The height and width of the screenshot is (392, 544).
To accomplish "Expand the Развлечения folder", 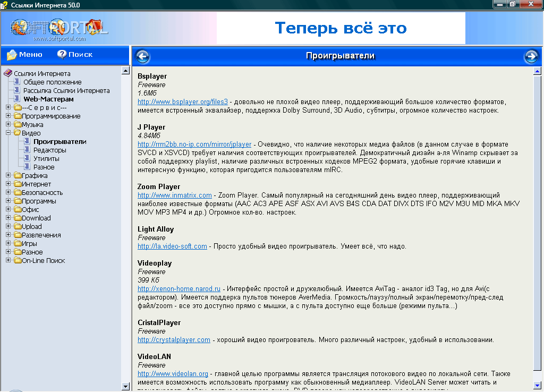I will [x=8, y=235].
